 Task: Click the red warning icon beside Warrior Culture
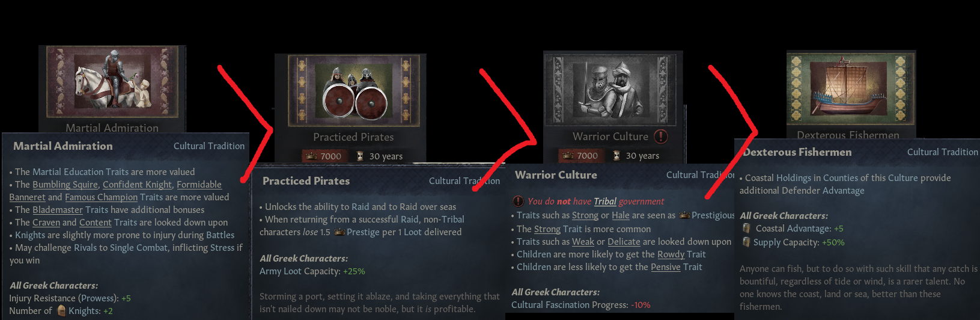click(661, 137)
